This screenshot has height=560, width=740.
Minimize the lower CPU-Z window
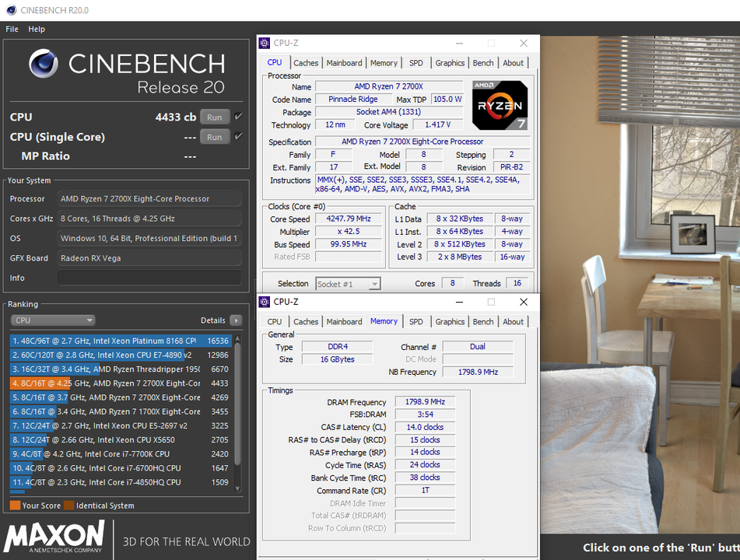point(459,302)
